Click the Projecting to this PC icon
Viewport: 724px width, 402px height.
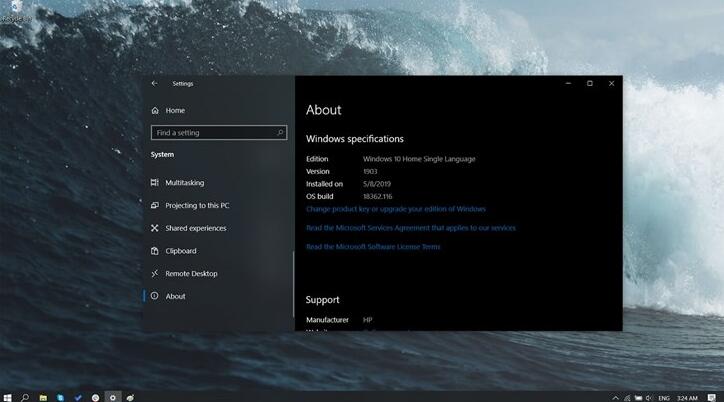[155, 205]
